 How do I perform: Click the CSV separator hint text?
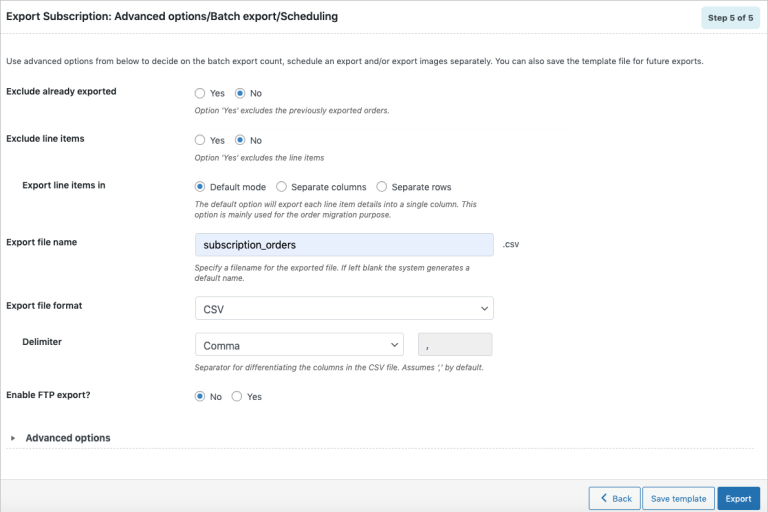pyautogui.click(x=339, y=367)
